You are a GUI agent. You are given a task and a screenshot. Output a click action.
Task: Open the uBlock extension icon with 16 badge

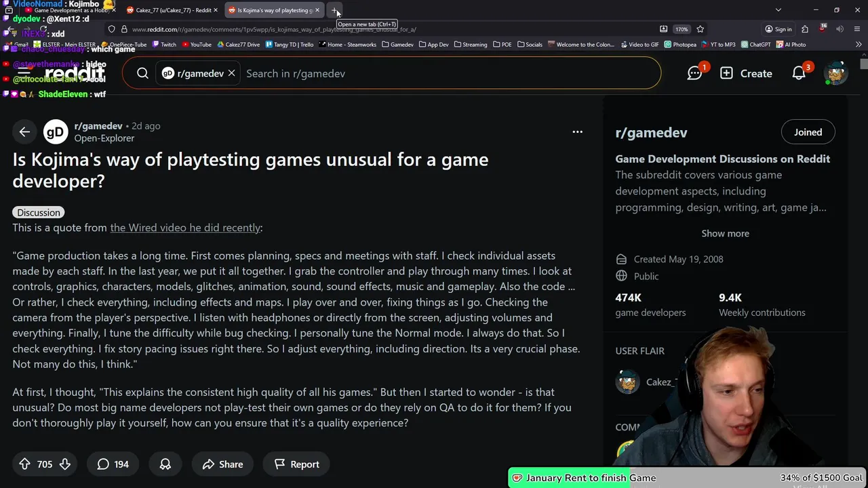coord(823,29)
